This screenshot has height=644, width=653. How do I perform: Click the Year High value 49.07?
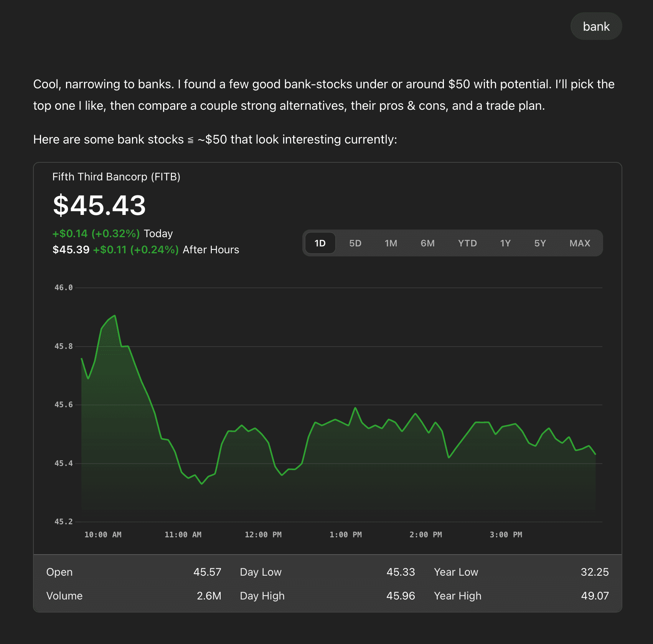pyautogui.click(x=595, y=596)
